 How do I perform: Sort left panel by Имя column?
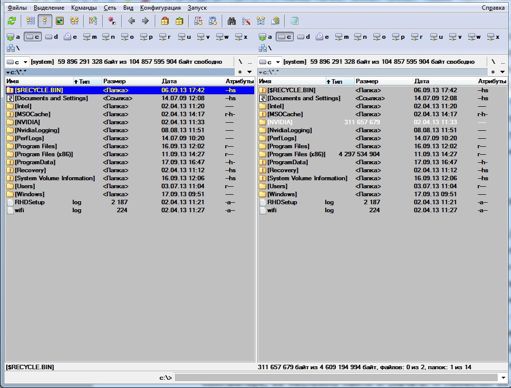[x=39, y=81]
